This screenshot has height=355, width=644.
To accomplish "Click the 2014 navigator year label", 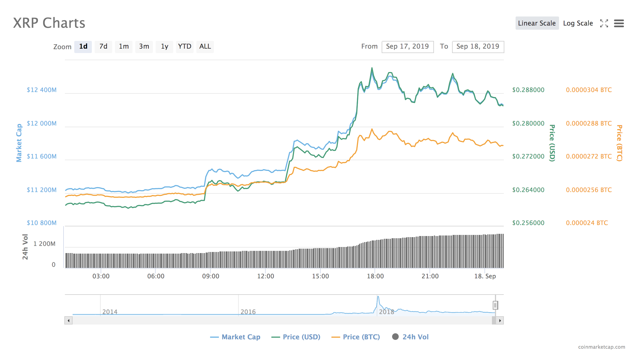I will [110, 312].
